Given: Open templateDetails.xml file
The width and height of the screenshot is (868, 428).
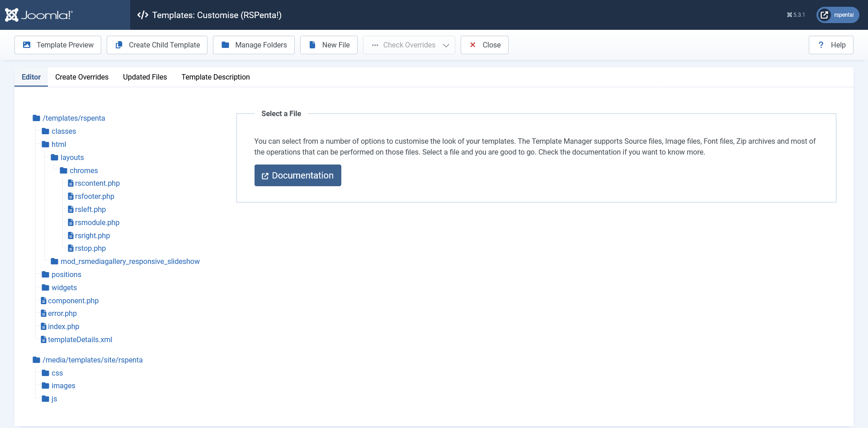Looking at the screenshot, I should pyautogui.click(x=80, y=339).
